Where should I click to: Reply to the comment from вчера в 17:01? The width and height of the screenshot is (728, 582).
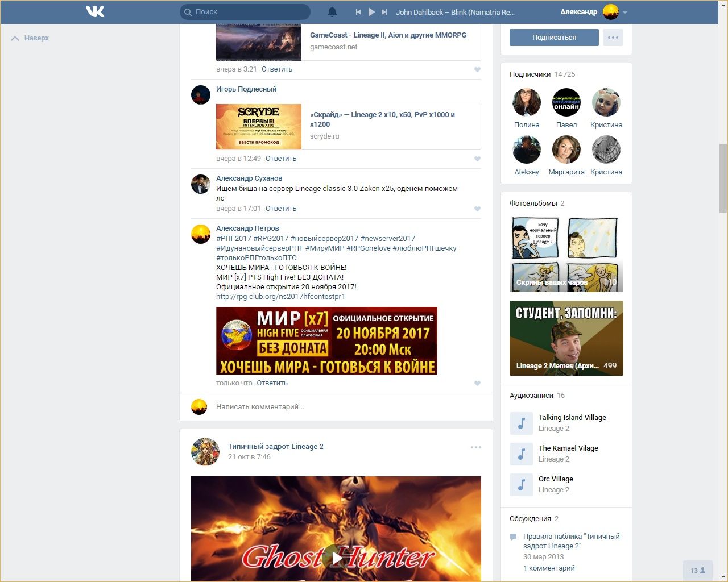281,209
